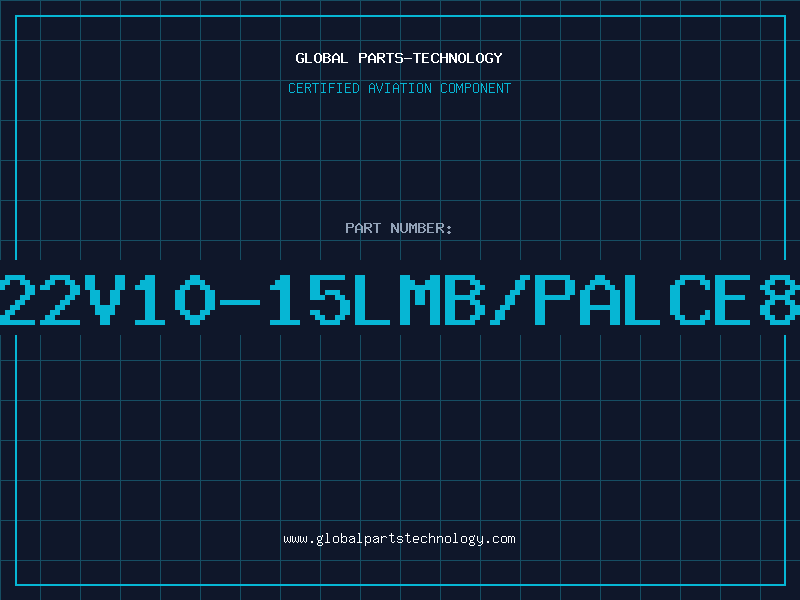Click the .com ending of the URL

(x=499, y=539)
